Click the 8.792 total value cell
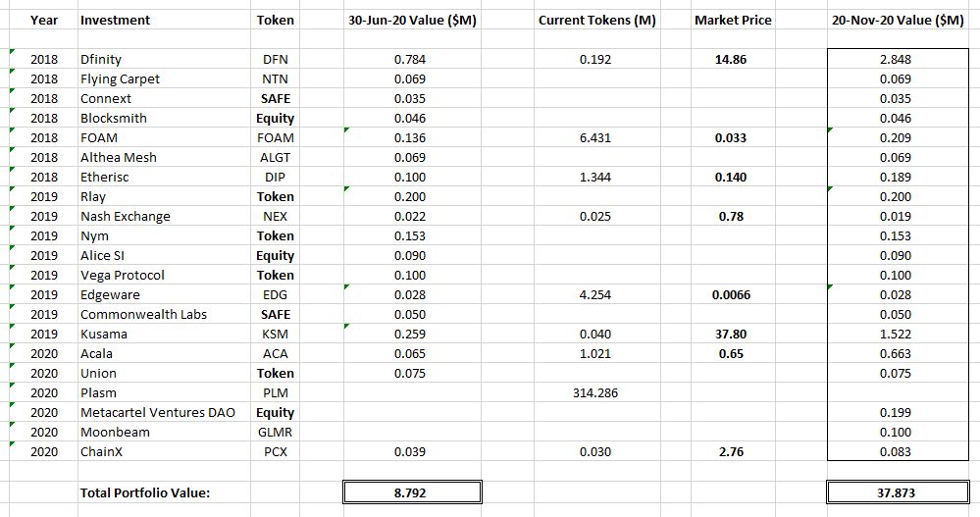The image size is (980, 517). click(x=412, y=492)
